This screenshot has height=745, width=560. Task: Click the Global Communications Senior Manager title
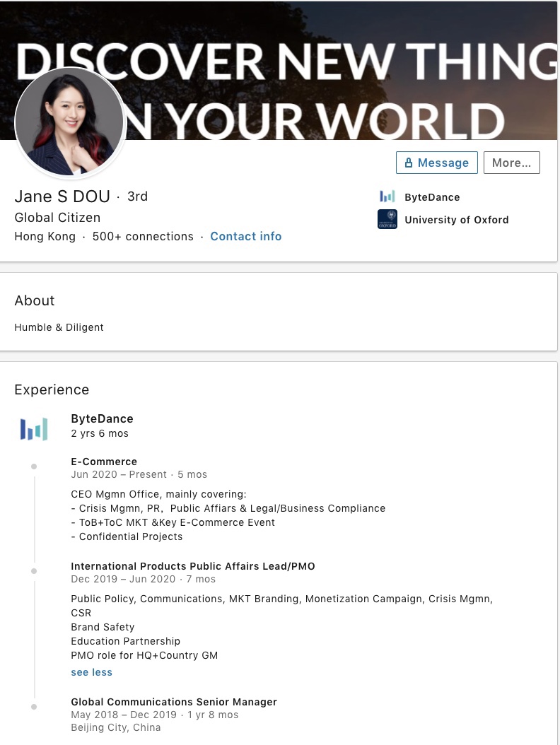(x=174, y=702)
